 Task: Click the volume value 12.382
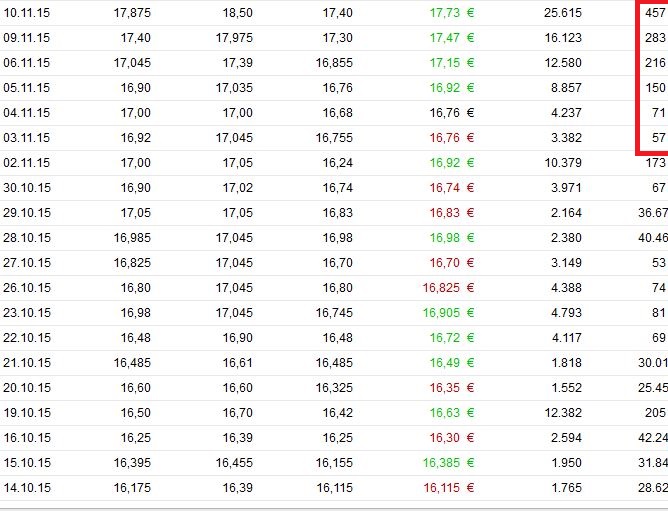pyautogui.click(x=563, y=412)
